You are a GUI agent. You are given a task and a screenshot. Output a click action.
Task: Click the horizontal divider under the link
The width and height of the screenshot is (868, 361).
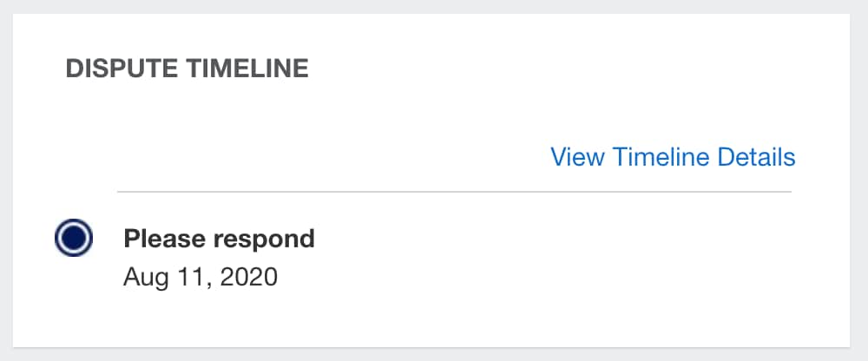point(454,191)
